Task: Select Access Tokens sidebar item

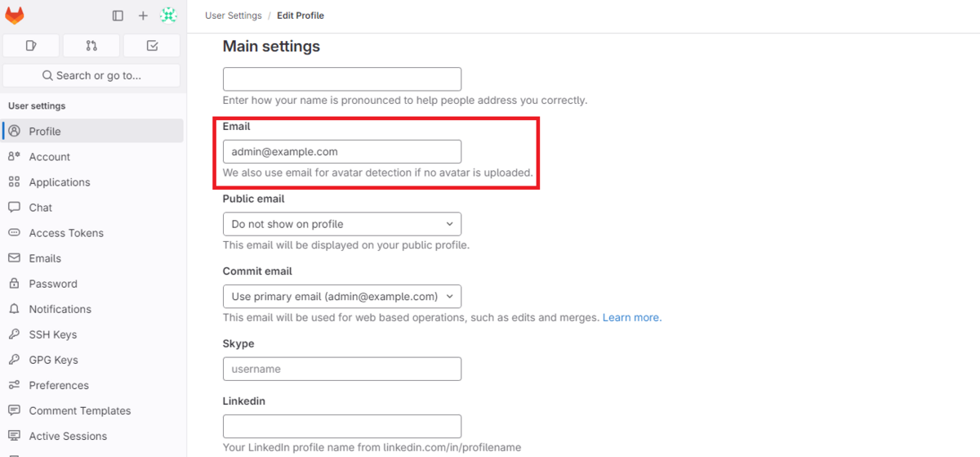Action: [66, 233]
